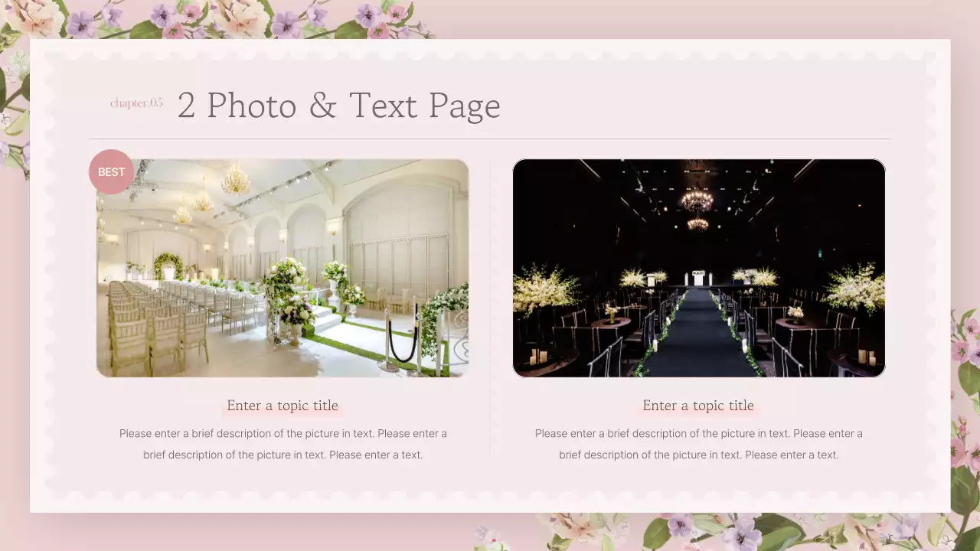
Task: Select the chapter.05 label
Action: pyautogui.click(x=136, y=103)
